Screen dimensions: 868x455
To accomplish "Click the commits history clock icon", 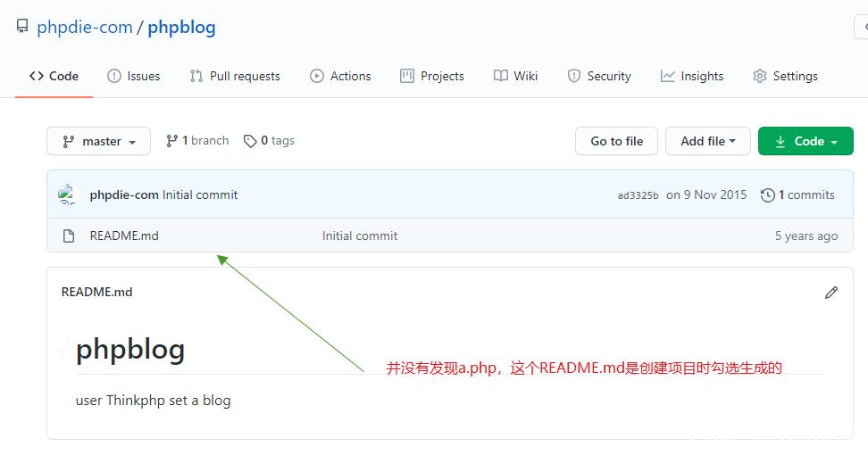I will coord(767,195).
